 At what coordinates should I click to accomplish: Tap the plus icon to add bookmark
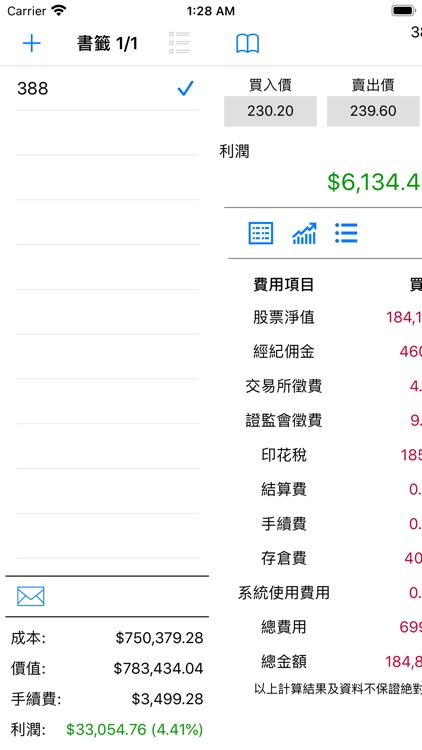click(x=32, y=44)
